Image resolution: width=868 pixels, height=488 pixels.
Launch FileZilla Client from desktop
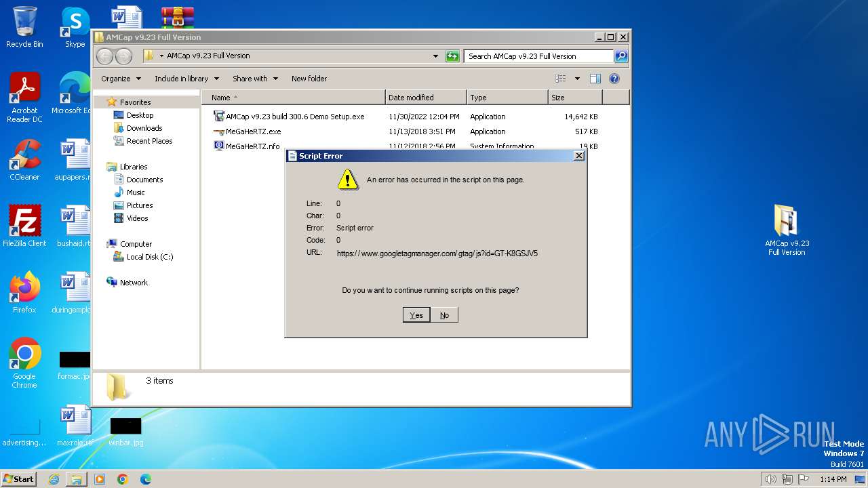24,226
